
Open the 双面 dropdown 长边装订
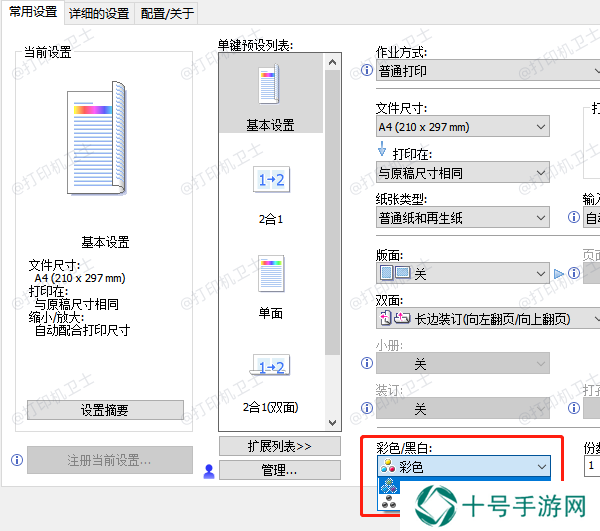point(488,318)
